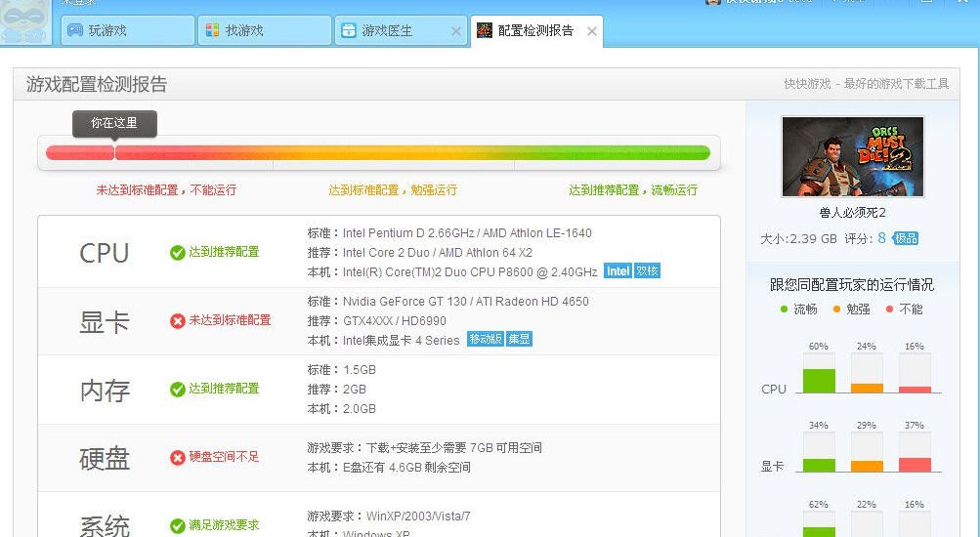Click 未达到标准配置,不能运行 label

tap(166, 190)
